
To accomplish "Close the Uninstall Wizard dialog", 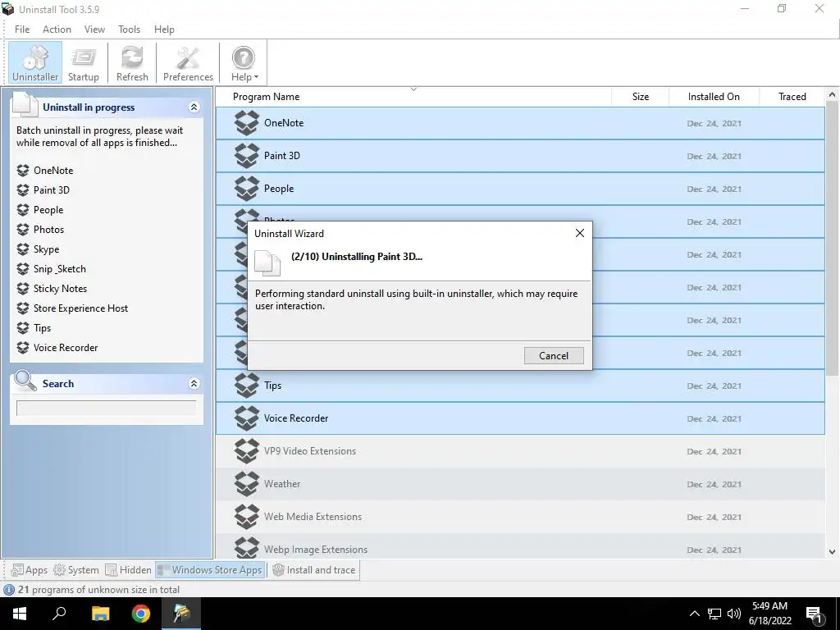I will (x=580, y=233).
